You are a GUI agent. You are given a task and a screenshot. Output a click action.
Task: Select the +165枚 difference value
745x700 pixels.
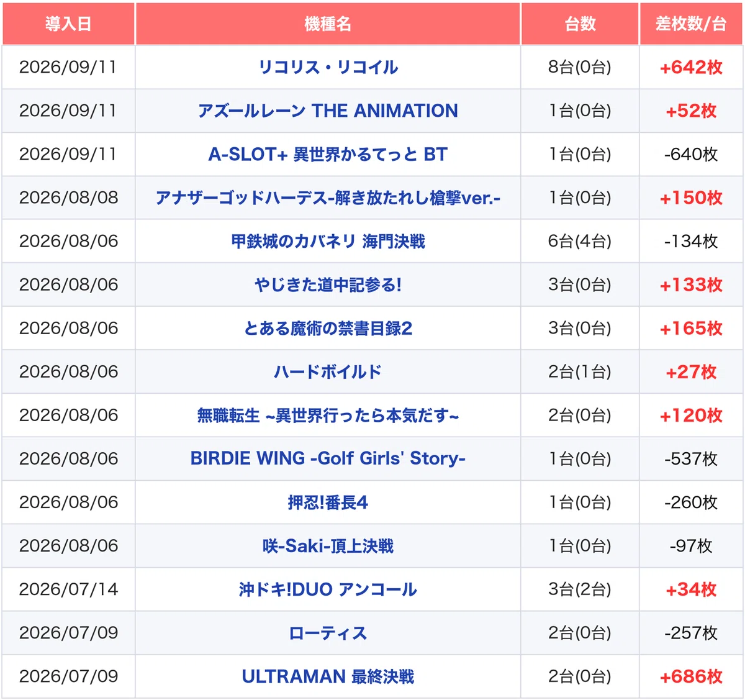click(691, 328)
